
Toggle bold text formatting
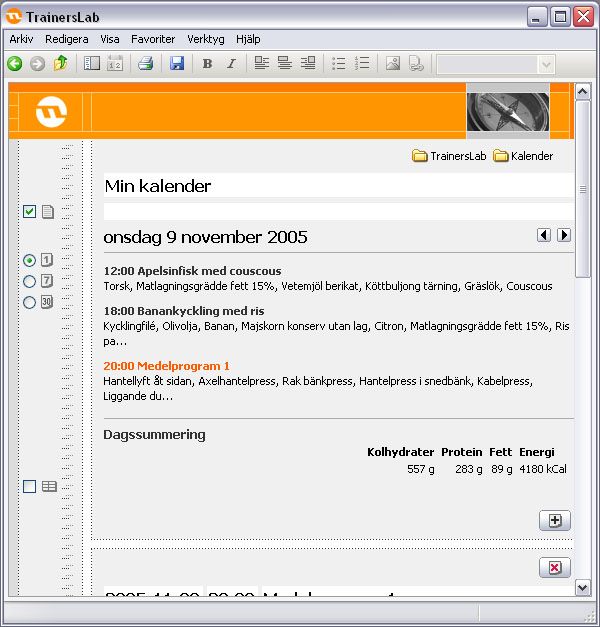point(207,64)
